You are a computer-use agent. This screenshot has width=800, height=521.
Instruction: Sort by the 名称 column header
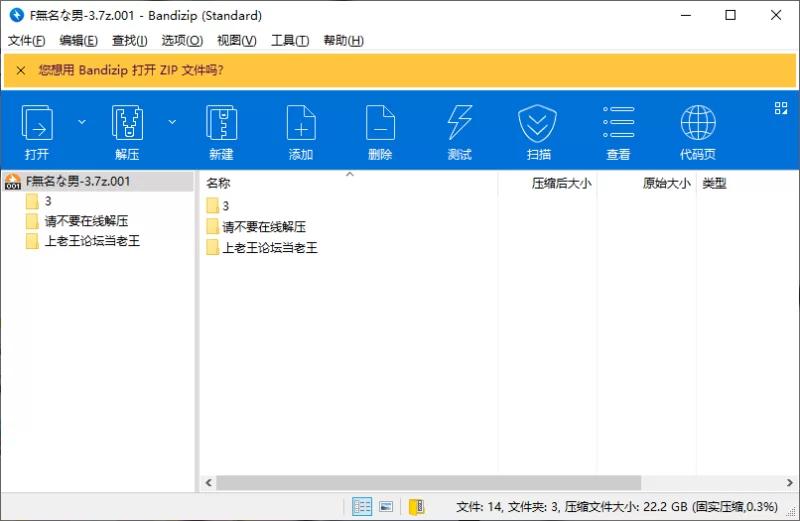point(218,183)
